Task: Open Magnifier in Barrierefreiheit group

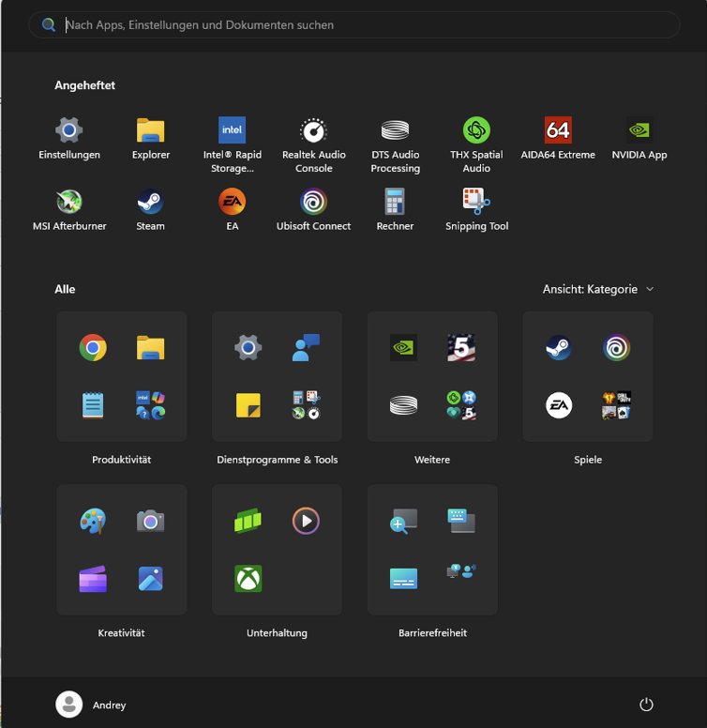Action: (403, 521)
